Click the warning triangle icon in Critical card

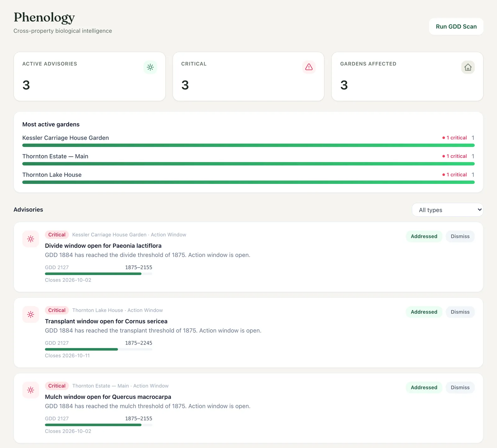pos(309,67)
